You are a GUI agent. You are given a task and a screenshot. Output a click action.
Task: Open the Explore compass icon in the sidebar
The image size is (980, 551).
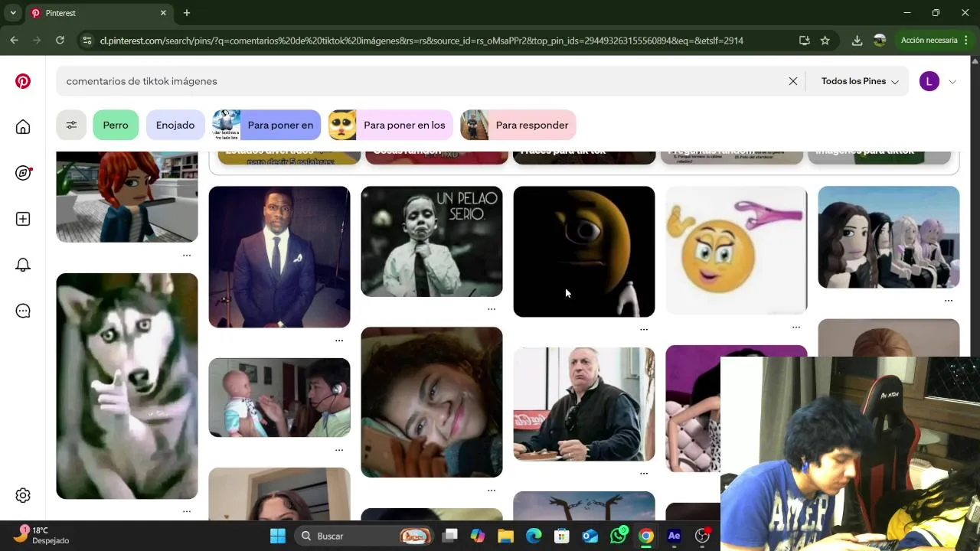(x=23, y=173)
